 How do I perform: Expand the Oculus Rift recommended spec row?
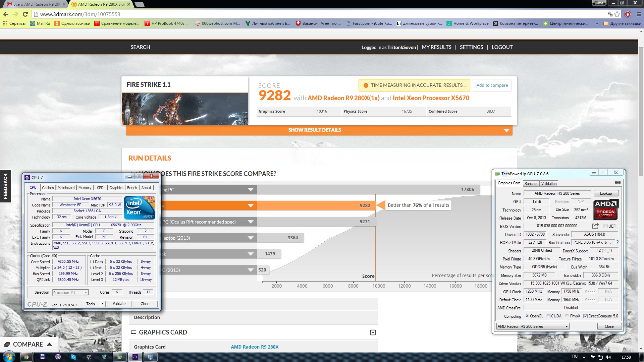tap(250, 222)
